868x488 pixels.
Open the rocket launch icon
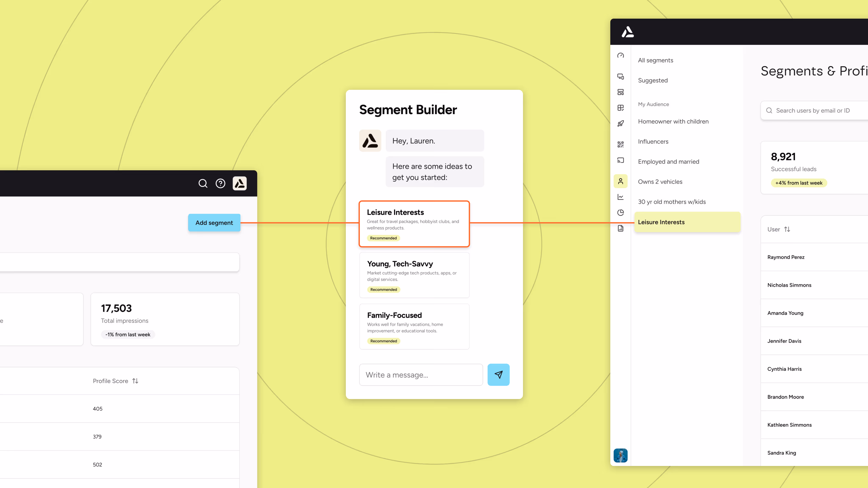click(620, 124)
